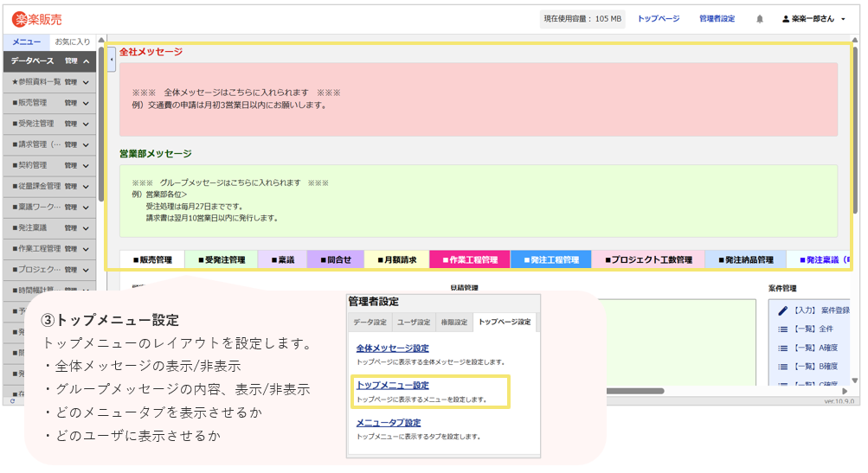Open 【入力】案件登録 link
This screenshot has height=473, width=868.
click(x=822, y=311)
